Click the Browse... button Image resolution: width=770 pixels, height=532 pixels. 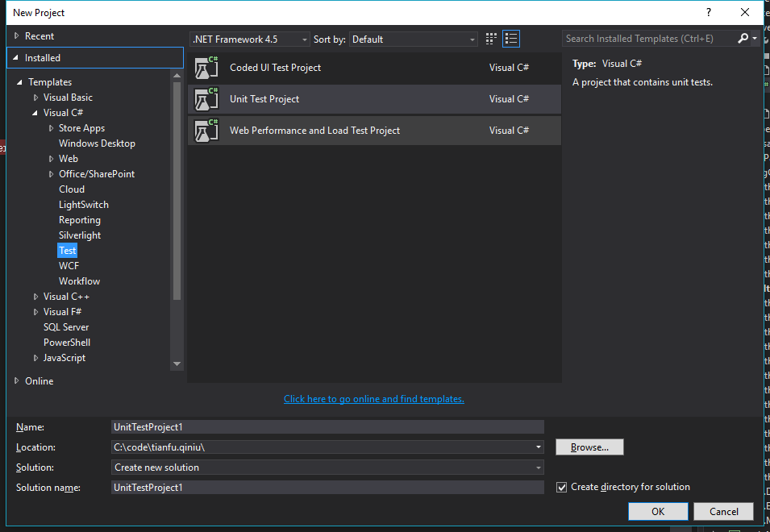coord(589,447)
